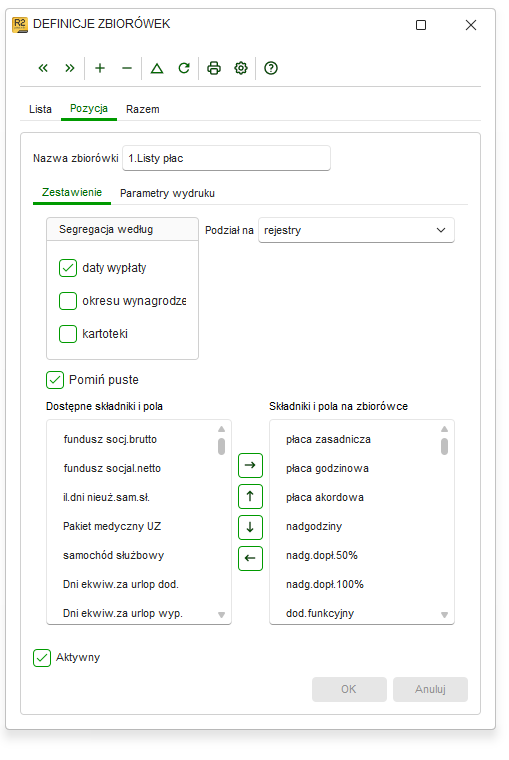Click into the 'Nazwa zbiorówki' text field
The height and width of the screenshot is (760, 509).
226,158
